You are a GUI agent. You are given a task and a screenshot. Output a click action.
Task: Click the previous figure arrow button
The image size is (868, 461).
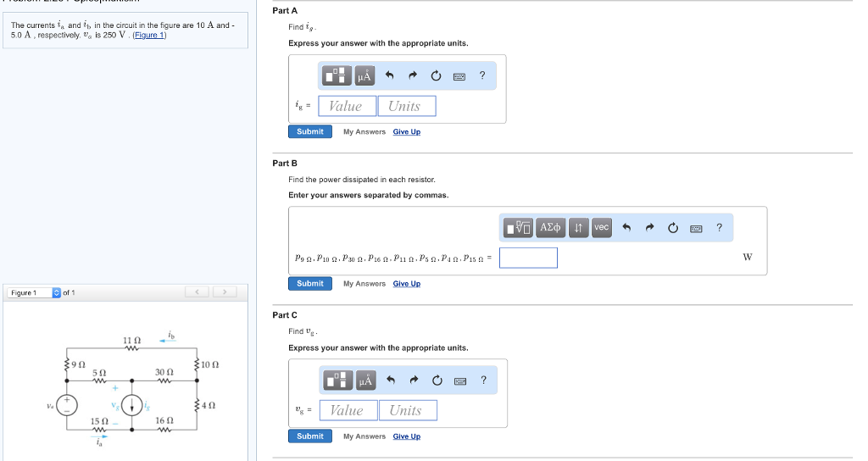tap(197, 292)
